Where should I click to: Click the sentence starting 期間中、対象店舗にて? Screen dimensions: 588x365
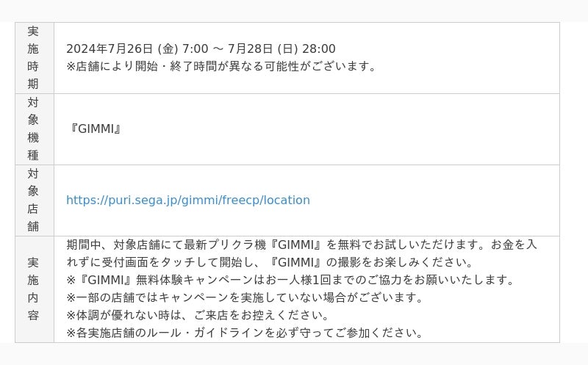(x=301, y=245)
